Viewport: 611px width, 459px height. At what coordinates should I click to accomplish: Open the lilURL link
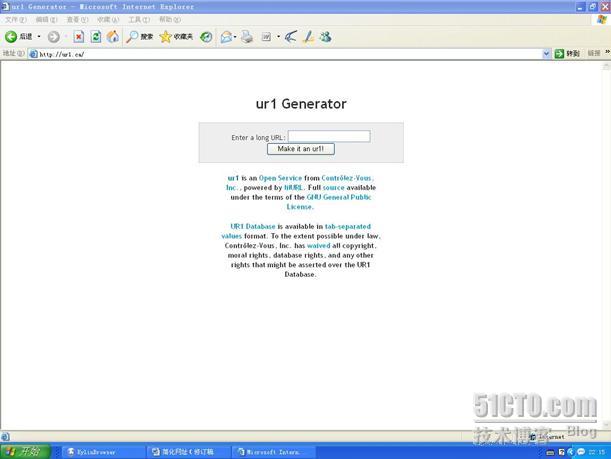click(x=293, y=188)
